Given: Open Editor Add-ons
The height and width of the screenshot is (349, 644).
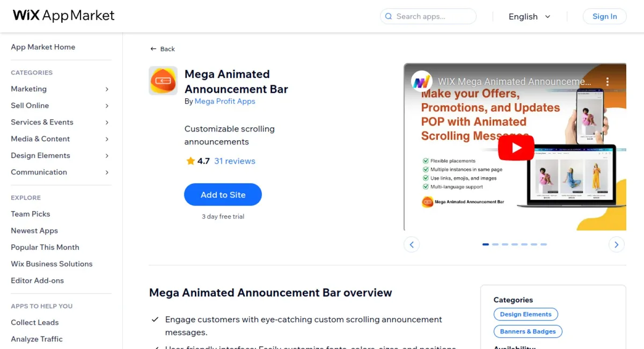Looking at the screenshot, I should [38, 280].
